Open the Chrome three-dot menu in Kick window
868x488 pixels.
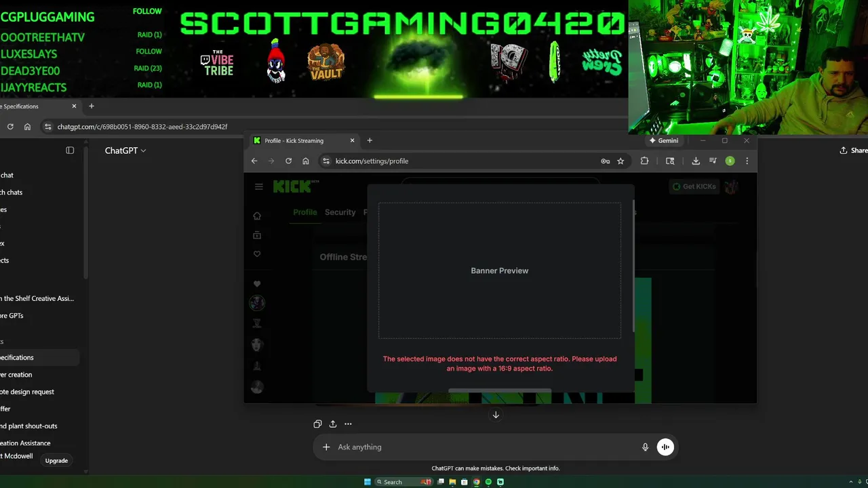(x=747, y=161)
